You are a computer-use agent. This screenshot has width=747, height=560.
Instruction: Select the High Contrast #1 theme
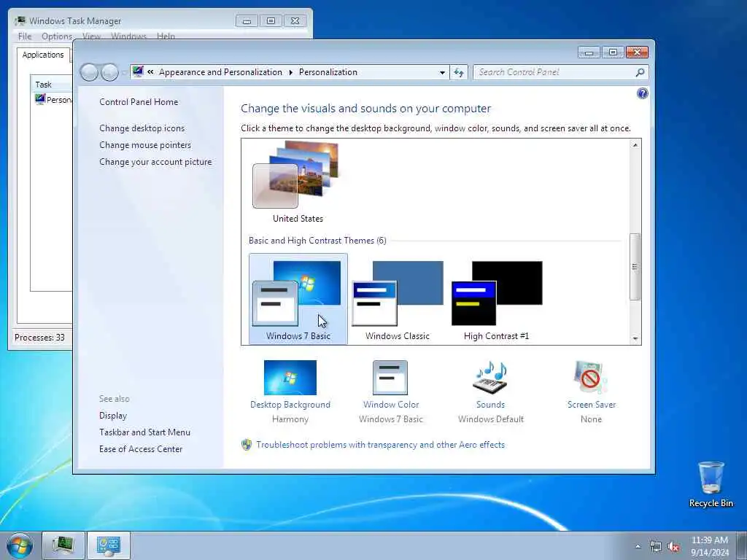click(496, 300)
